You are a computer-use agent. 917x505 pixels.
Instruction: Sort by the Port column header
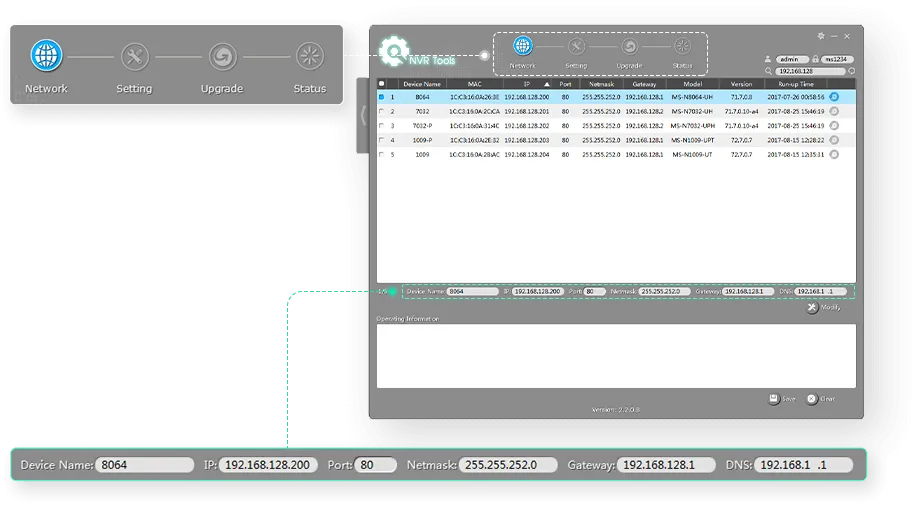point(565,84)
